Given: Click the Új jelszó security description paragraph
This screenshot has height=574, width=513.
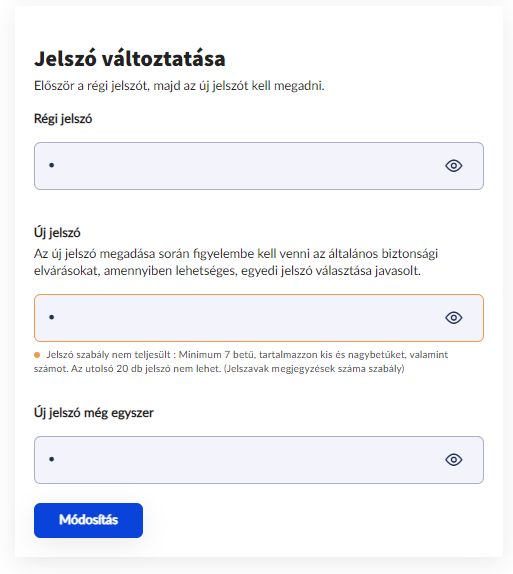Looking at the screenshot, I should [236, 262].
